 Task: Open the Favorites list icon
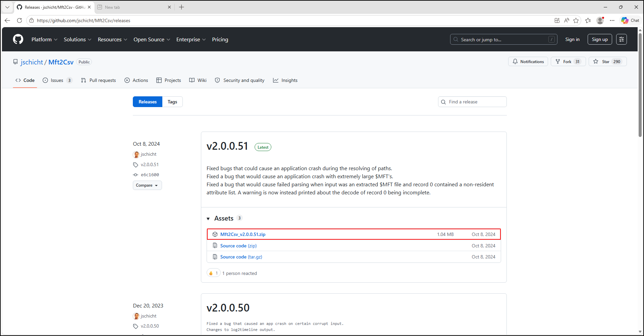coord(588,20)
